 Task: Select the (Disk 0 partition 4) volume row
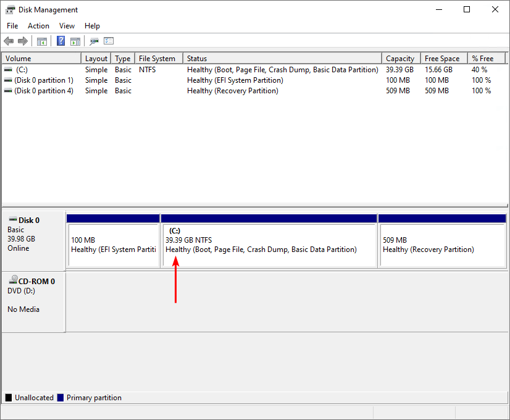point(254,91)
